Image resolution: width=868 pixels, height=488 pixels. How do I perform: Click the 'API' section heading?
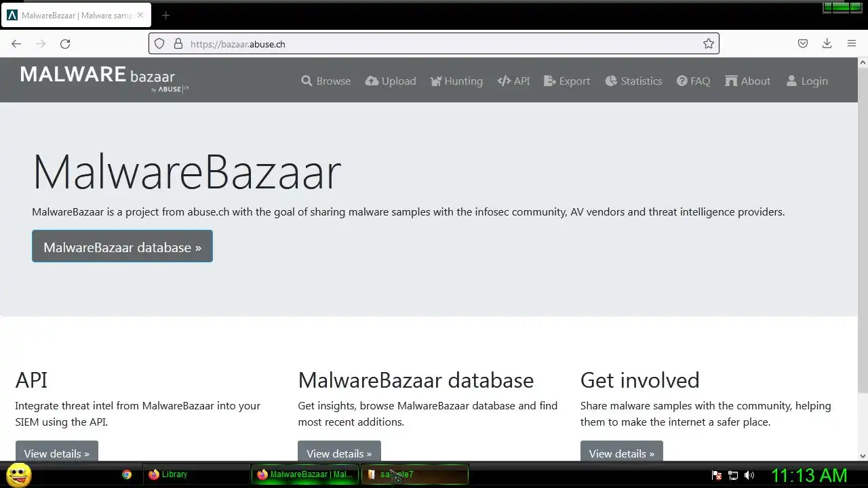(31, 380)
